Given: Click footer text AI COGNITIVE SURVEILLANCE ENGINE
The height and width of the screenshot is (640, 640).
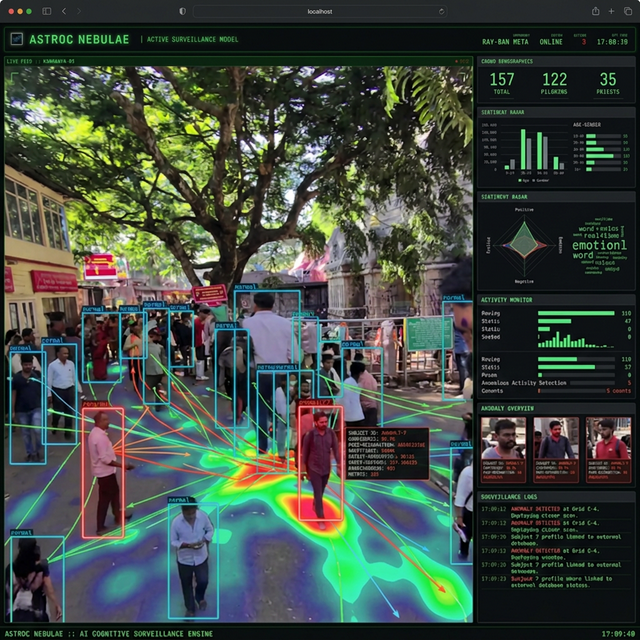Looking at the screenshot, I should (x=146, y=633).
